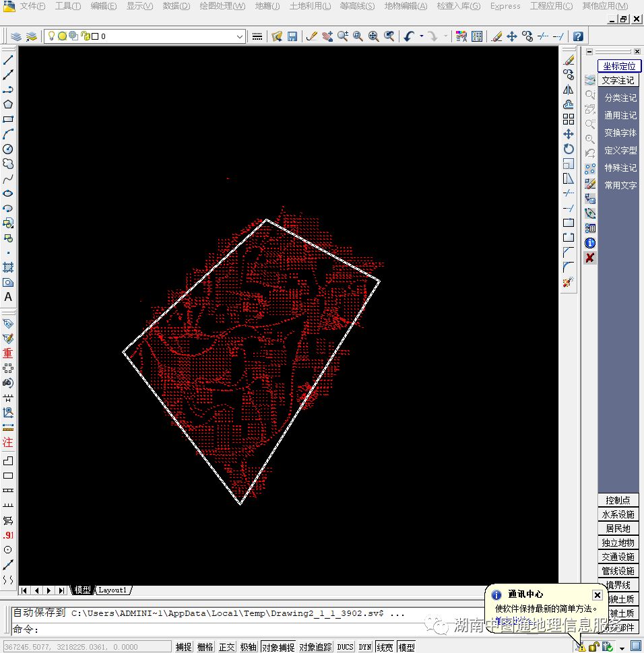This screenshot has width=644, height=653.
Task: Close the 通讯中心 notification balloon
Action: coord(598,595)
